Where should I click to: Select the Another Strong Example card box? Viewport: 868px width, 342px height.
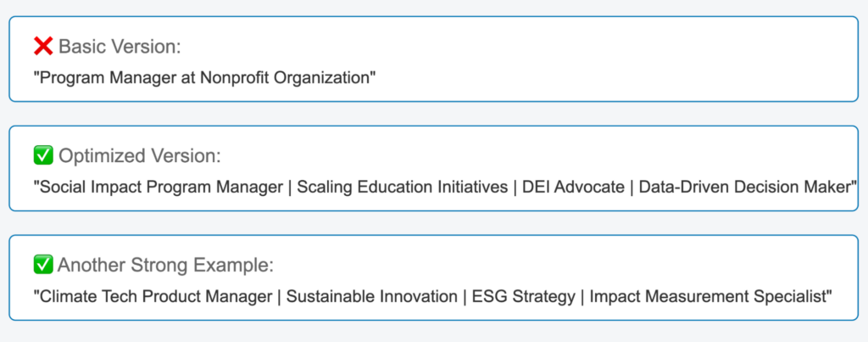pos(433,278)
